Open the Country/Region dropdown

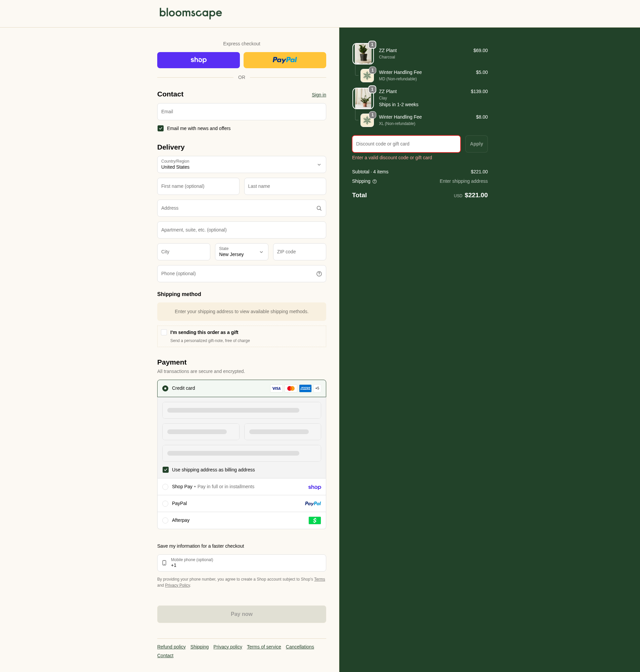pos(241,164)
